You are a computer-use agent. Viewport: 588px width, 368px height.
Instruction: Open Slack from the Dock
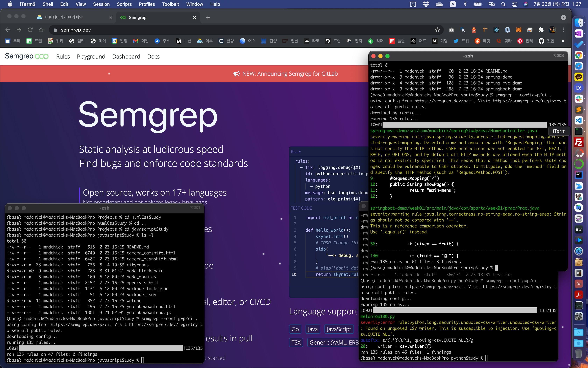[579, 98]
